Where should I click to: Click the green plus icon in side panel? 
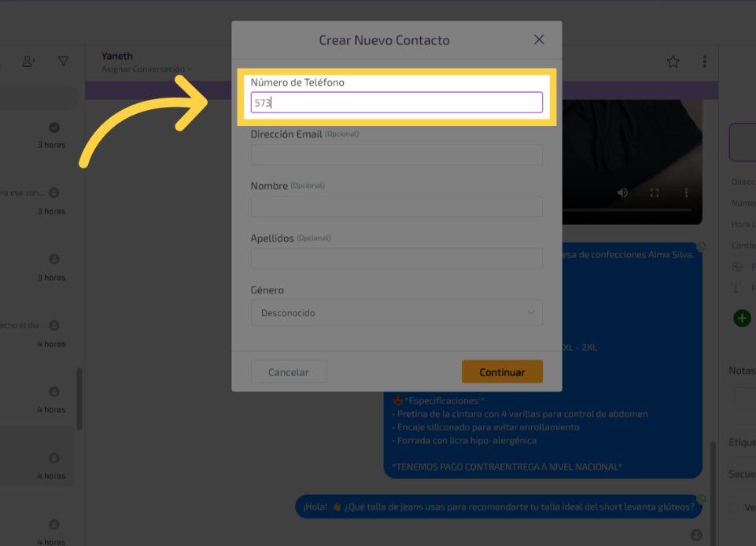pos(741,318)
